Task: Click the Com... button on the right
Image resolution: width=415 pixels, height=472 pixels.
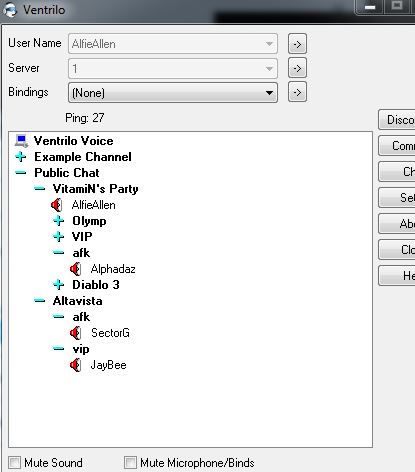Action: pyautogui.click(x=397, y=146)
